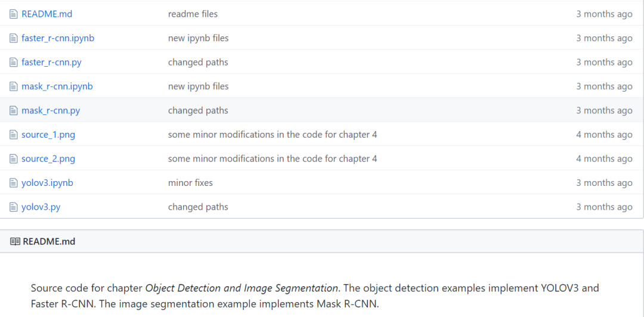Click the book icon in README.md header
The width and height of the screenshot is (644, 317).
pyautogui.click(x=15, y=241)
